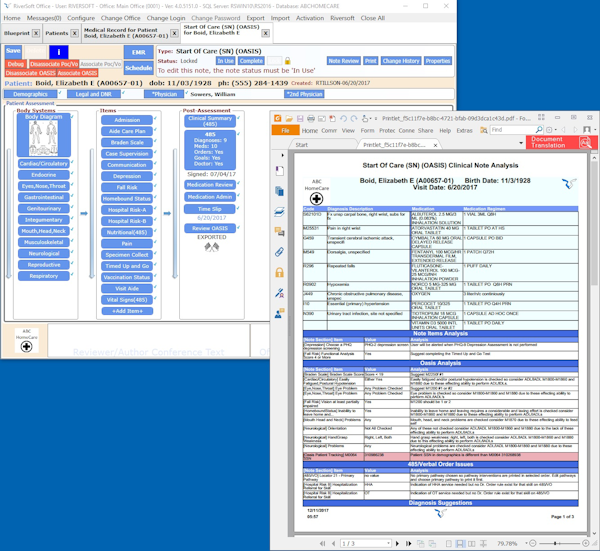Open the Comments panel in Foxit sidebar
Screen dimensions: 600x551
pos(280,232)
